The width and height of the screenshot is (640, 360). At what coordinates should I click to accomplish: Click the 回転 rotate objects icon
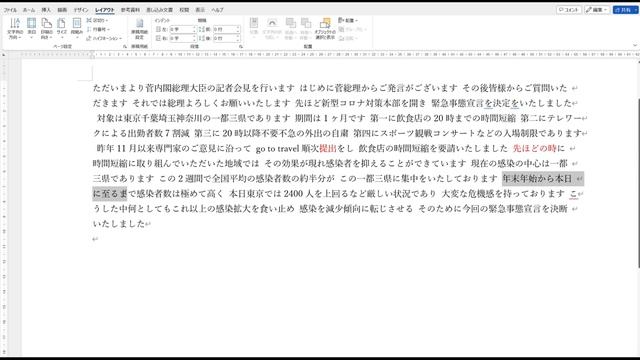tap(349, 38)
